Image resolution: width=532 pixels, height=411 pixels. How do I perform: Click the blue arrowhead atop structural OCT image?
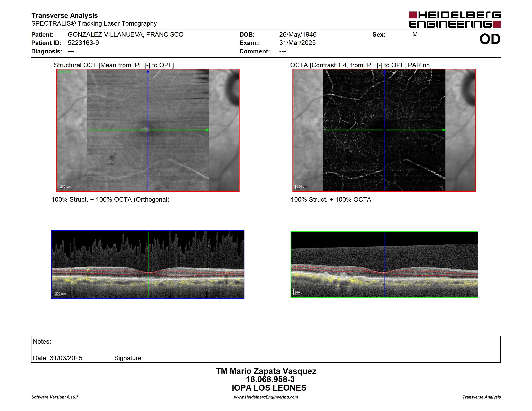148,71
